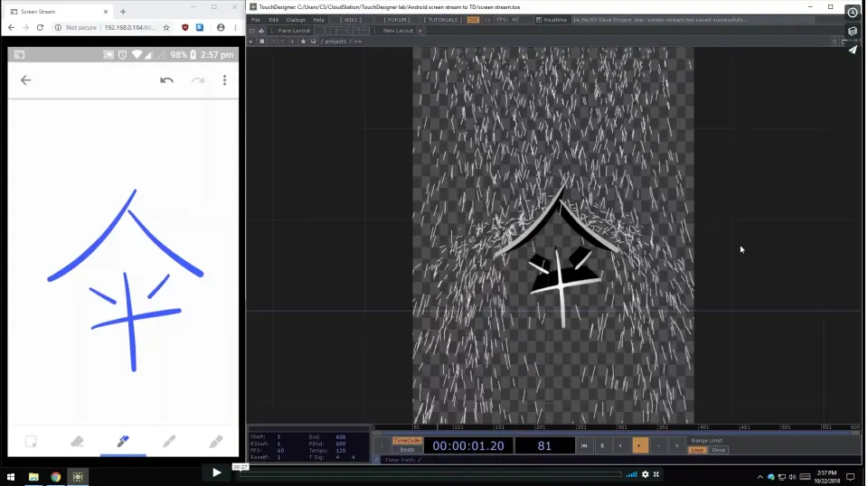Open Chrome profile account icon

[221, 27]
